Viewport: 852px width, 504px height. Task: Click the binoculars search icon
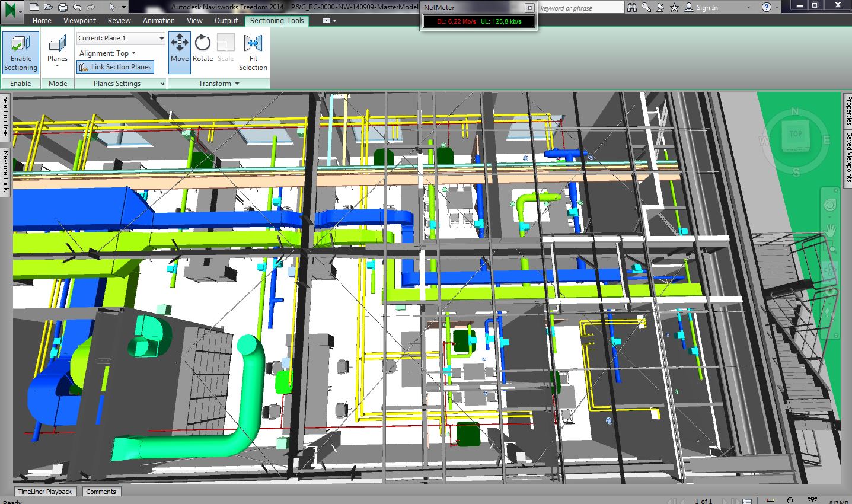632,7
